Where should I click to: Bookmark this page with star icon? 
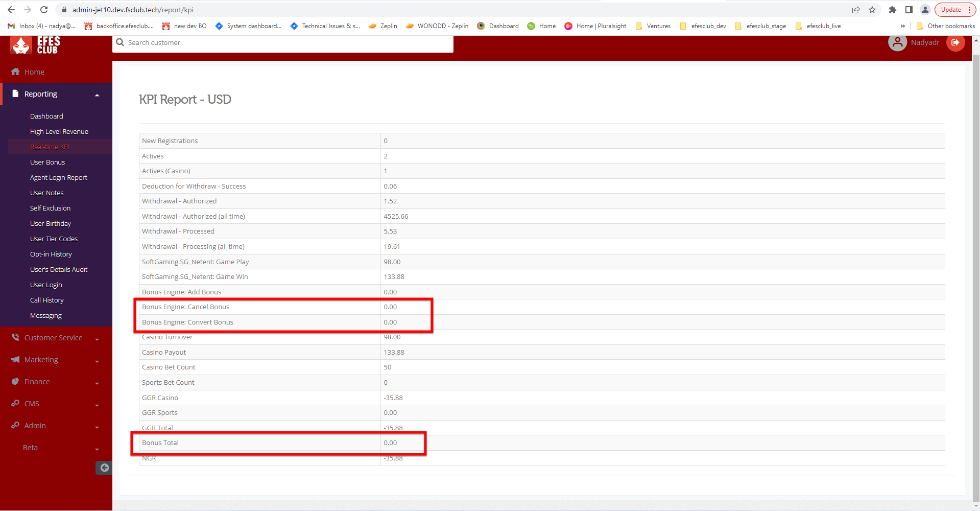tap(872, 10)
